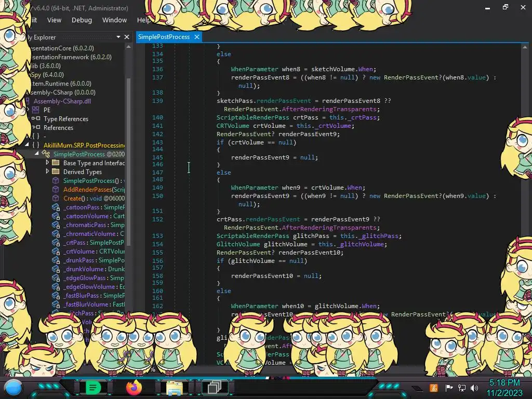This screenshot has width=532, height=399.
Task: Open Firefox from the taskbar
Action: coord(134,388)
